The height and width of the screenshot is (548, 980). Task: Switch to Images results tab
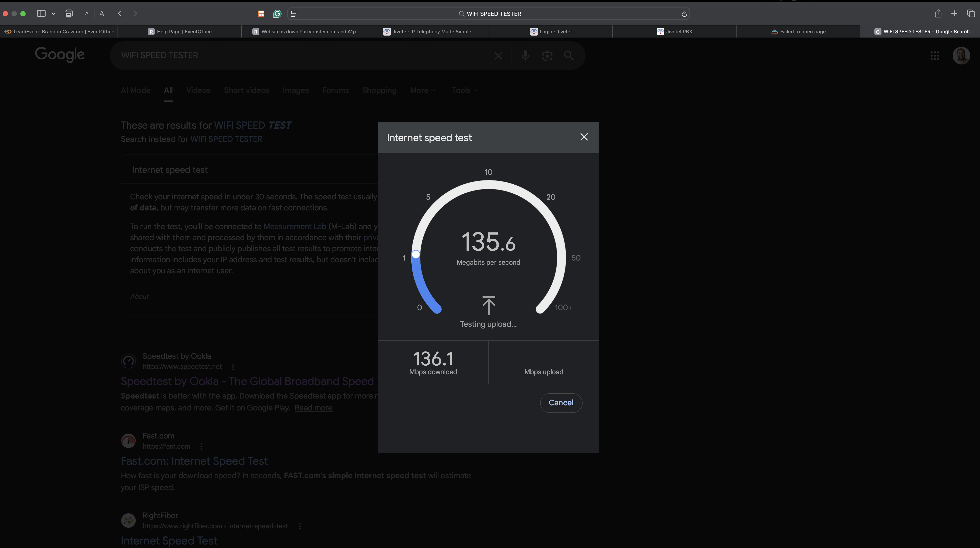[x=296, y=91]
